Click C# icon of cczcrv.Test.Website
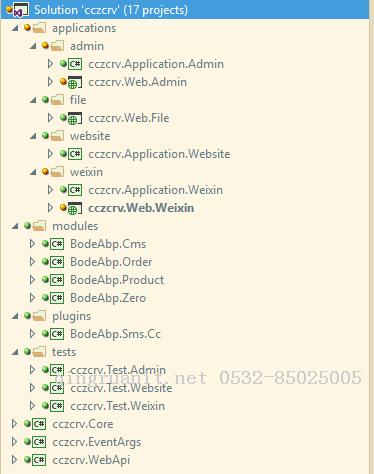This screenshot has height=474, width=374. [x=57, y=388]
